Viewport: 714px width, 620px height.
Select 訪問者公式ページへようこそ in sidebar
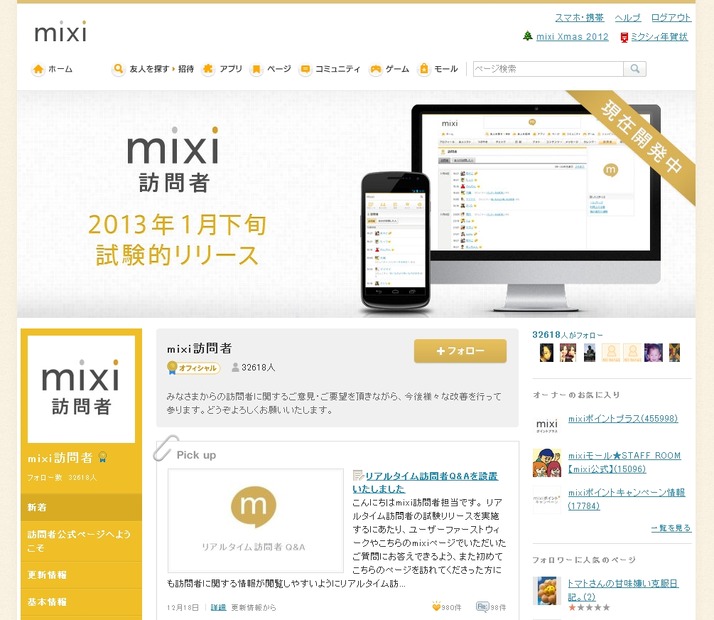pyautogui.click(x=82, y=541)
